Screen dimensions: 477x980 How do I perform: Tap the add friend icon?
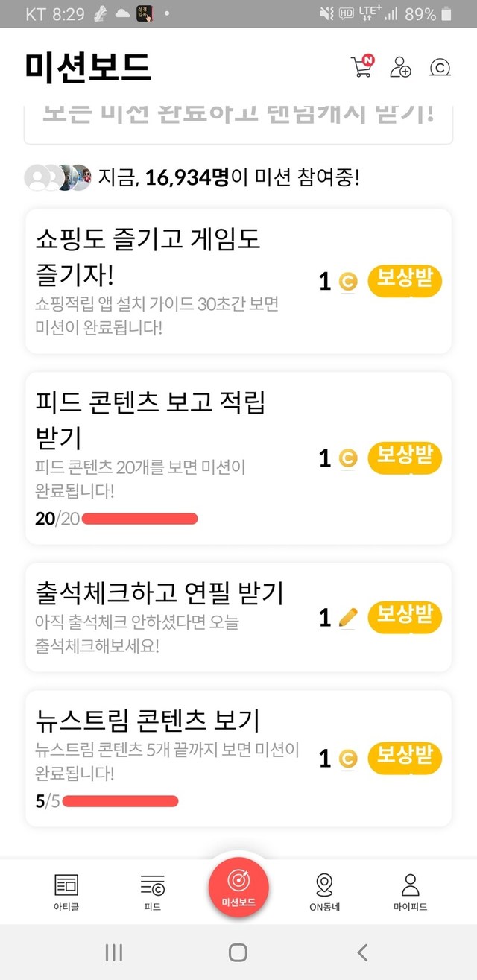(x=400, y=66)
